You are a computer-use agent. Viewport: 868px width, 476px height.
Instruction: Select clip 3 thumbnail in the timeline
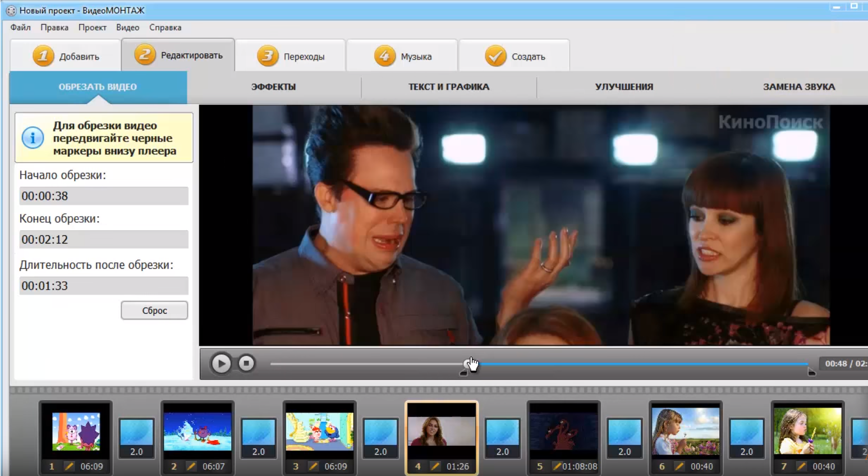point(320,432)
